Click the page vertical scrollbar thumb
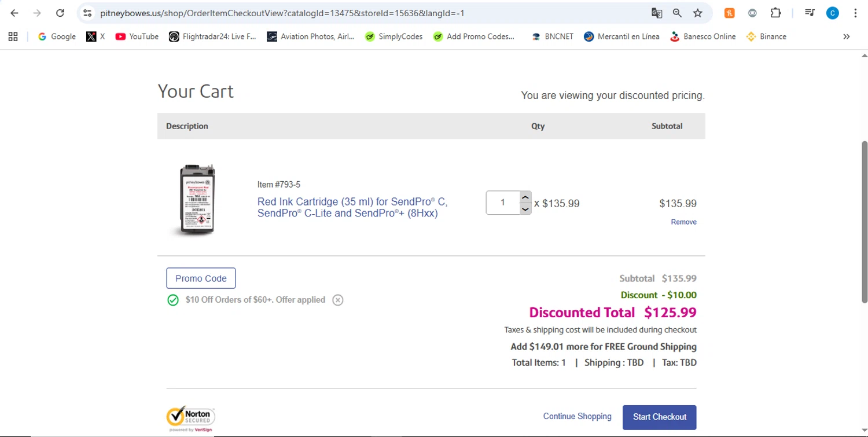 coord(865,221)
